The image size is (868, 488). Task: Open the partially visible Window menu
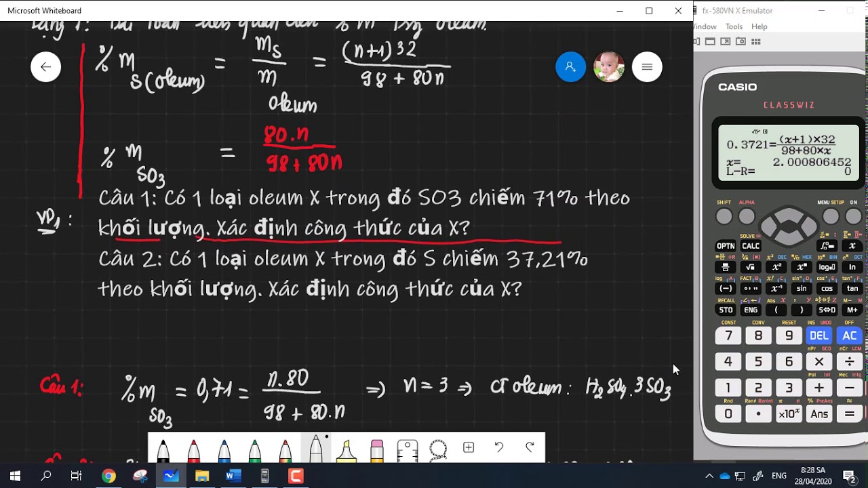705,26
